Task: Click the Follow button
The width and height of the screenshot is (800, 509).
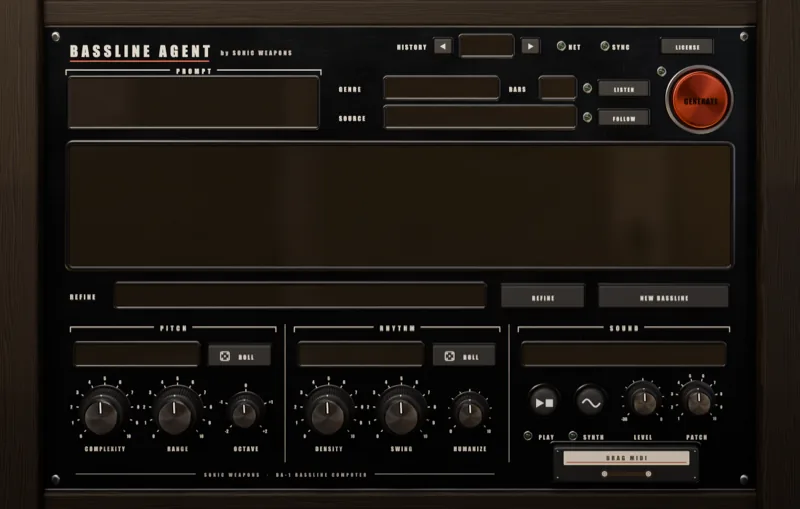Action: [x=623, y=118]
